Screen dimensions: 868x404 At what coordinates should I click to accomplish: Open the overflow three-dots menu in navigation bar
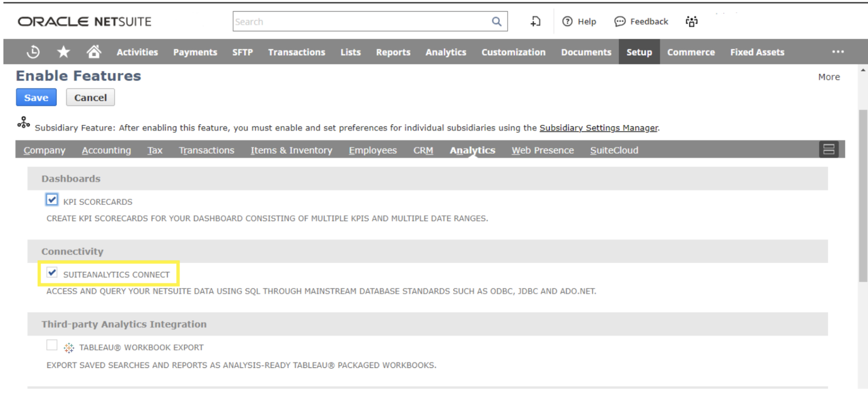(x=838, y=52)
